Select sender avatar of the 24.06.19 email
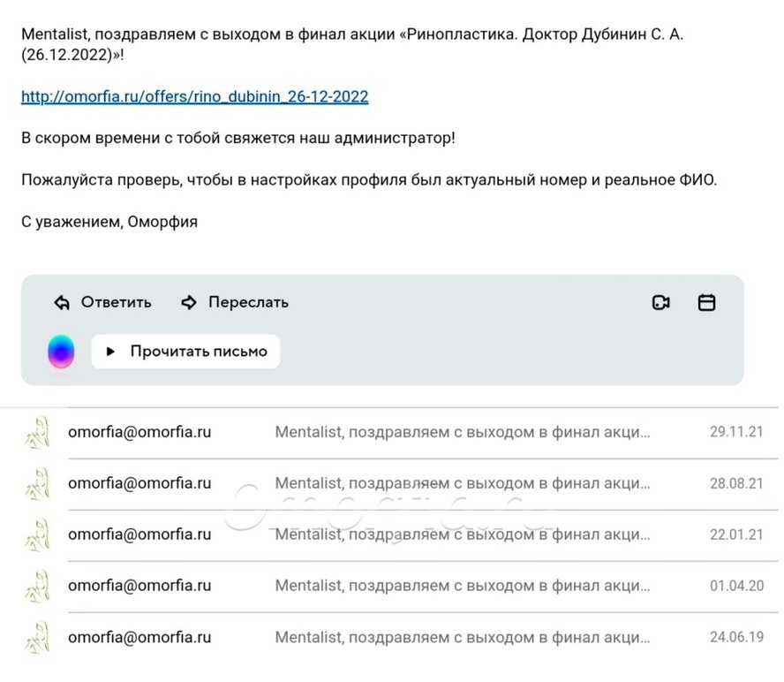This screenshot has height=682, width=784. coord(38,638)
